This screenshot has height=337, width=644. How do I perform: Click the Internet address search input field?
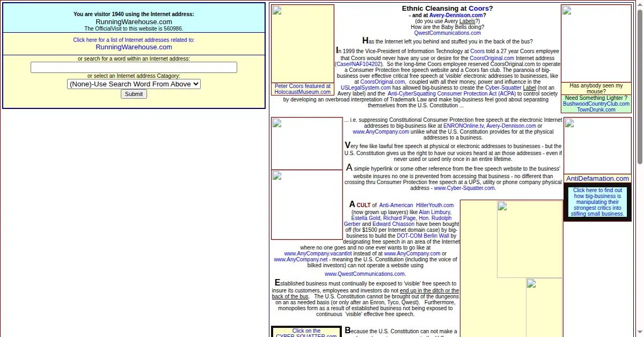click(x=134, y=67)
